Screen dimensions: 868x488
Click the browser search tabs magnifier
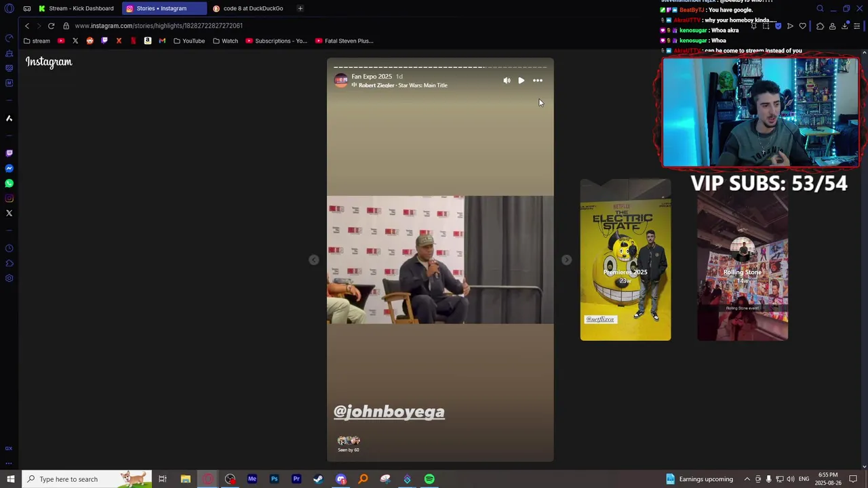820,8
